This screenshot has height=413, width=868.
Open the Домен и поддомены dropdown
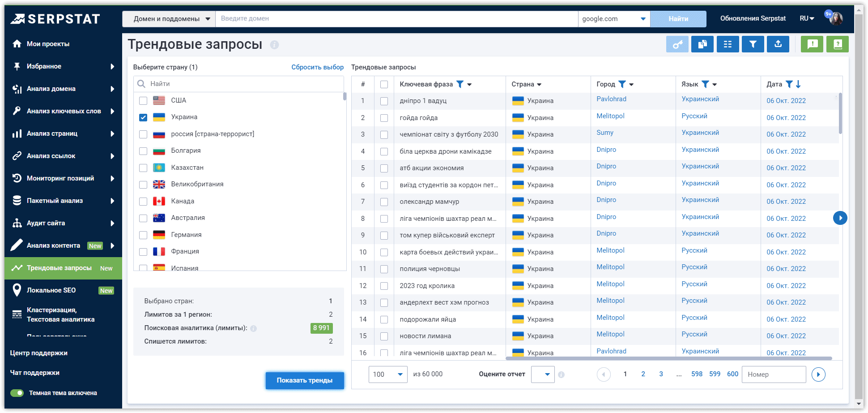click(x=169, y=19)
